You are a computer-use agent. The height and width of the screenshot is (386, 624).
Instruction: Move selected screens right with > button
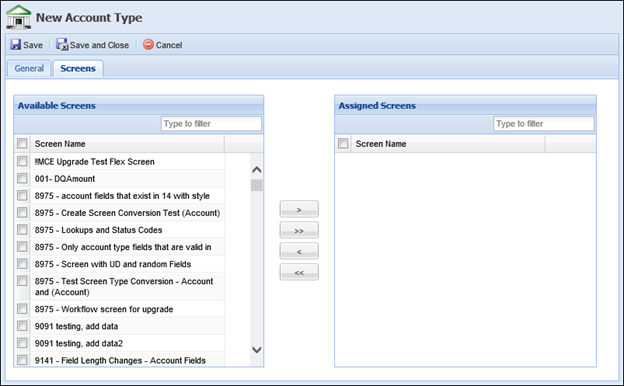click(x=299, y=209)
